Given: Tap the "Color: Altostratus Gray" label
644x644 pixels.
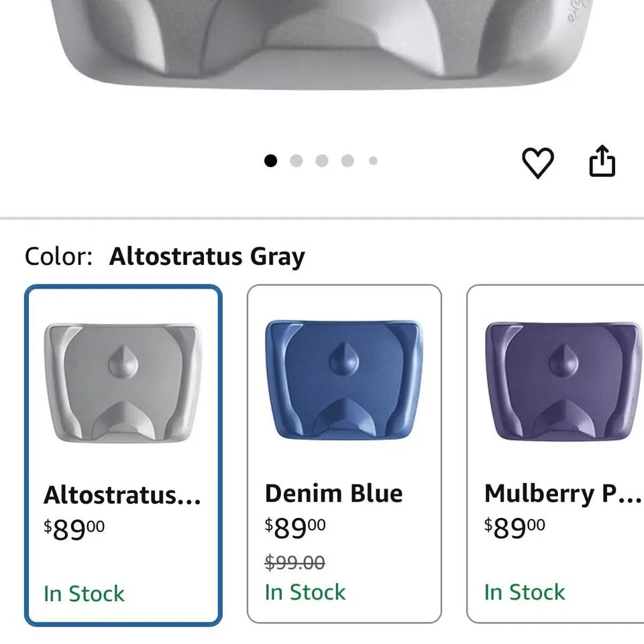Looking at the screenshot, I should point(164,256).
